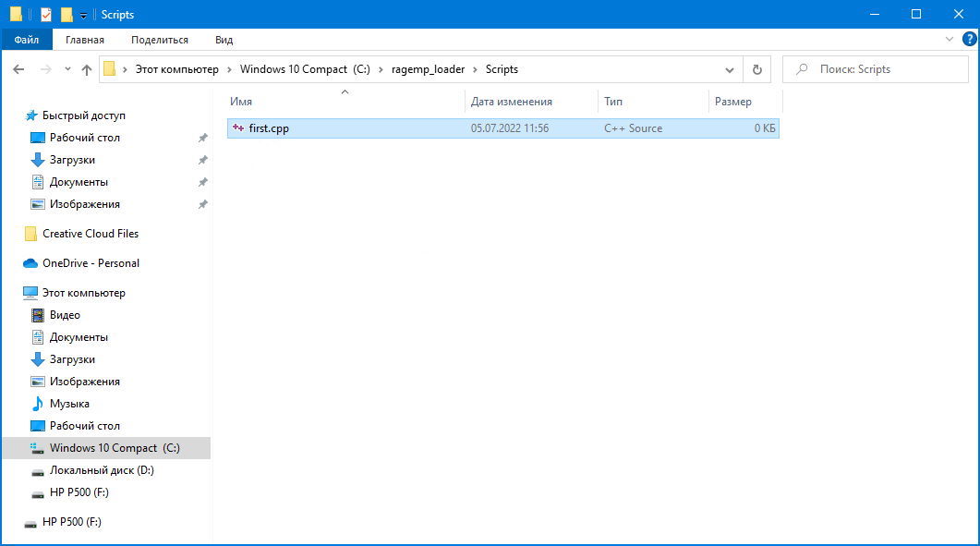This screenshot has width=980, height=546.
Task: Open Документы under Этот компьютер
Action: point(79,337)
